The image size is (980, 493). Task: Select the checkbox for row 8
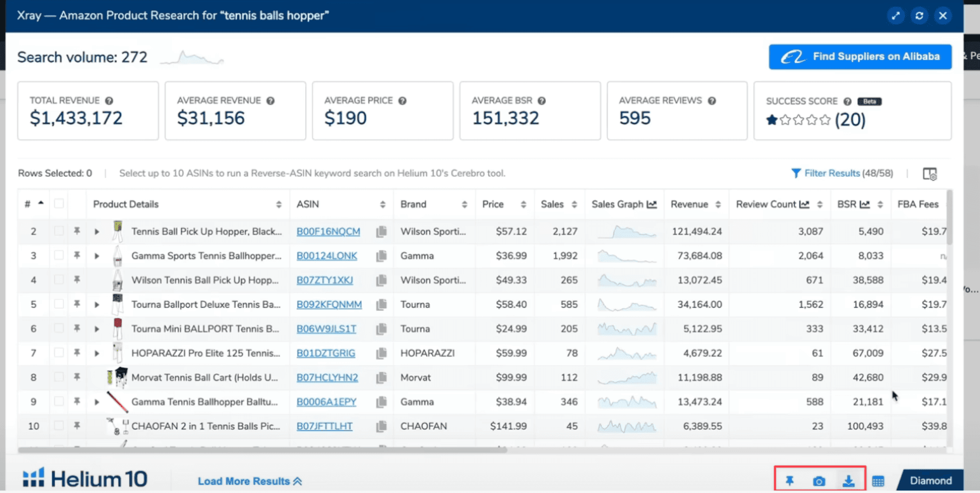pos(59,377)
